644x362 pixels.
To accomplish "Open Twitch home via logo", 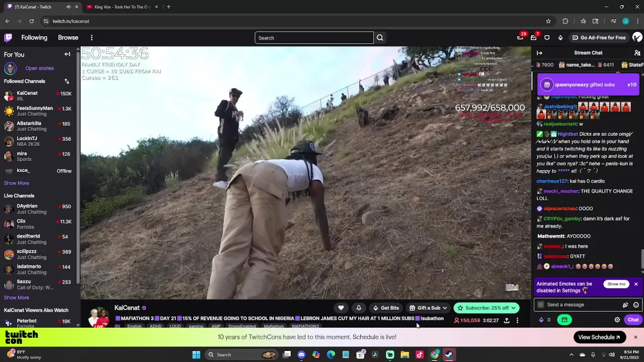I will click(x=8, y=38).
